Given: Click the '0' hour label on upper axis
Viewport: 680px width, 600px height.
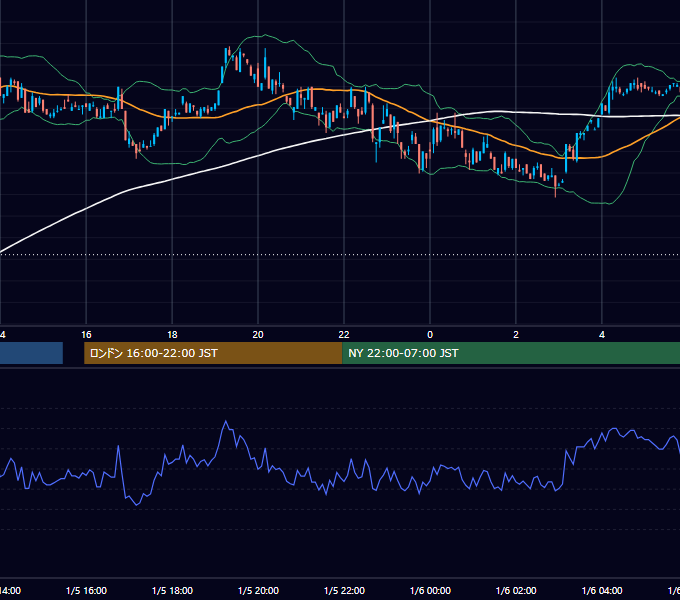Looking at the screenshot, I should click(430, 335).
